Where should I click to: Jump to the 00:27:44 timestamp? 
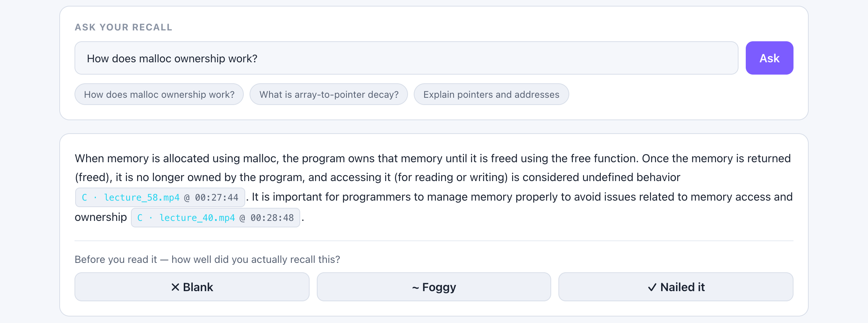pos(217,197)
